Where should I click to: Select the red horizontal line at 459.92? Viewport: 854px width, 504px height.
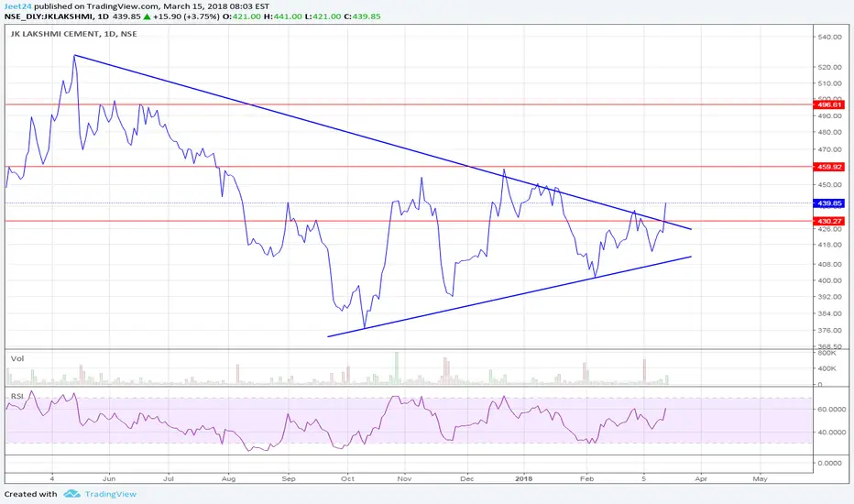click(x=409, y=167)
